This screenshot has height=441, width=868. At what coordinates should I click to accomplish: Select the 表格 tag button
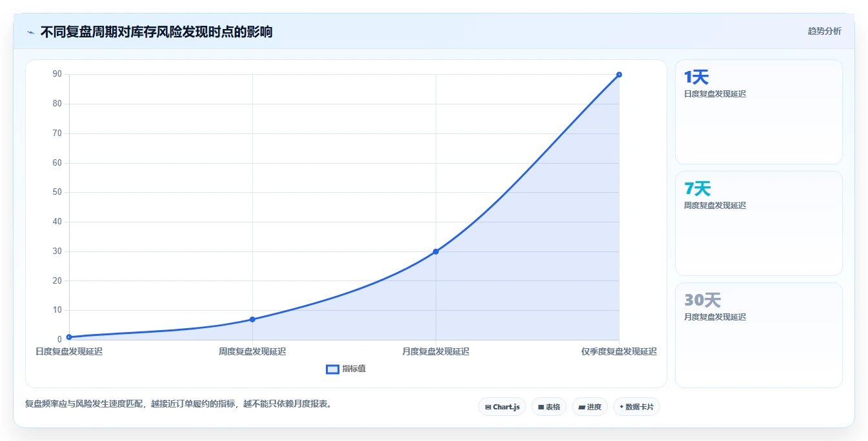(x=549, y=407)
